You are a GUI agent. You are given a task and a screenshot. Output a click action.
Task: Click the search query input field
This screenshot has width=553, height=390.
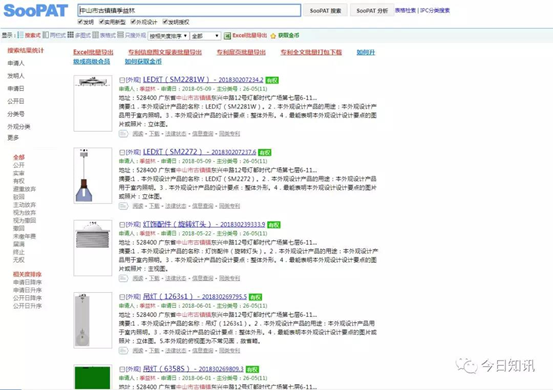tap(189, 10)
